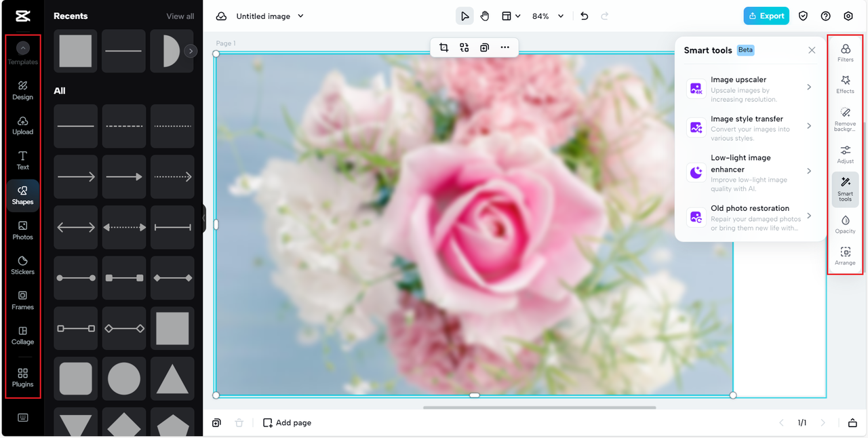This screenshot has width=868, height=438.
Task: Insert the line with filled square endpoints
Action: coord(123,278)
